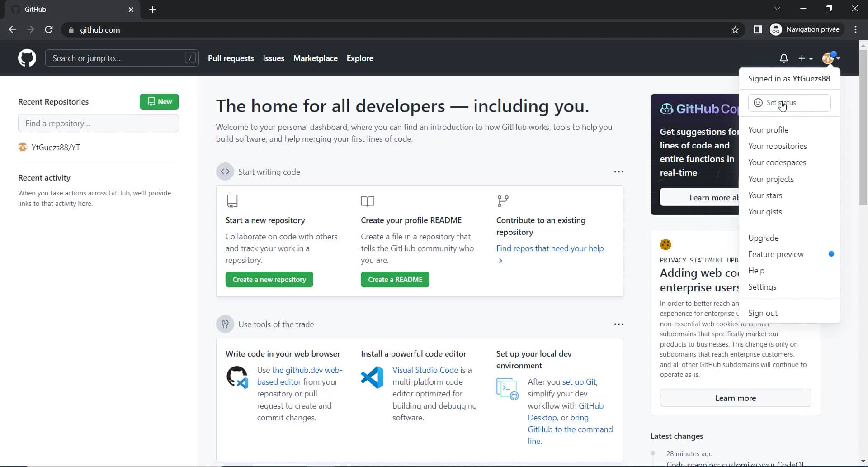Click the book icon above Create your profile README
Screen dimensions: 868x467
click(x=368, y=201)
